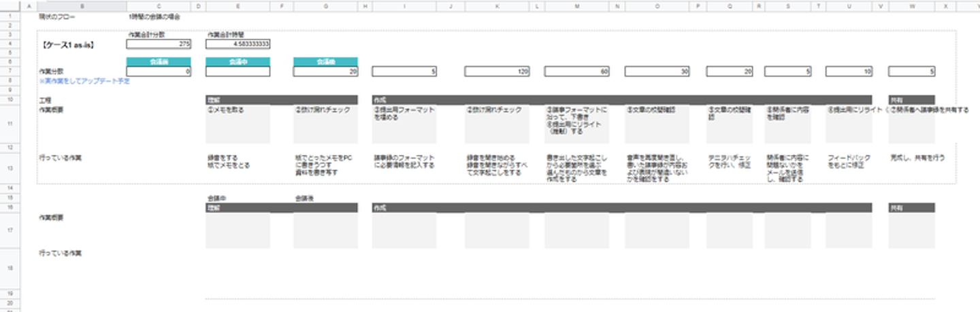Select column Q header

pos(730,6)
